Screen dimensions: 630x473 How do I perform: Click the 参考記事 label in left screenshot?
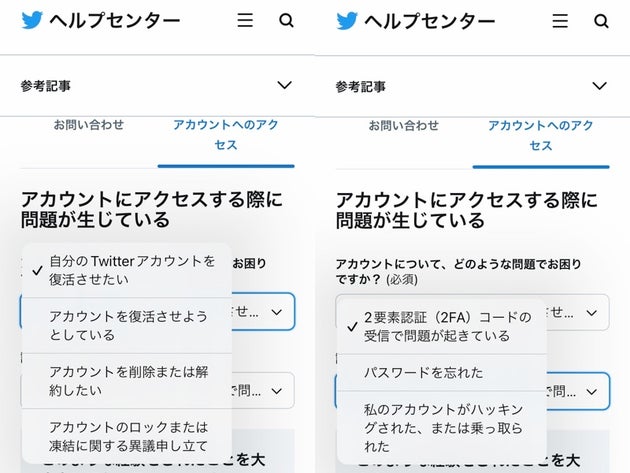(46, 86)
